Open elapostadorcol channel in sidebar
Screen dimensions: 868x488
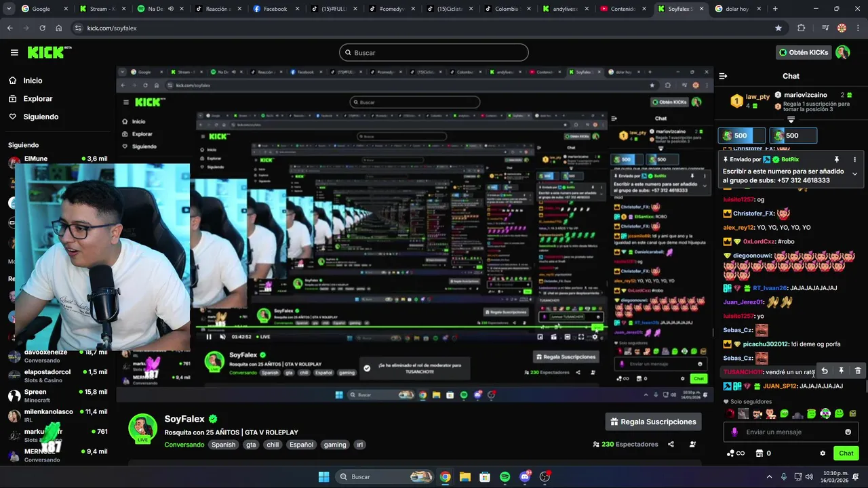click(x=58, y=375)
